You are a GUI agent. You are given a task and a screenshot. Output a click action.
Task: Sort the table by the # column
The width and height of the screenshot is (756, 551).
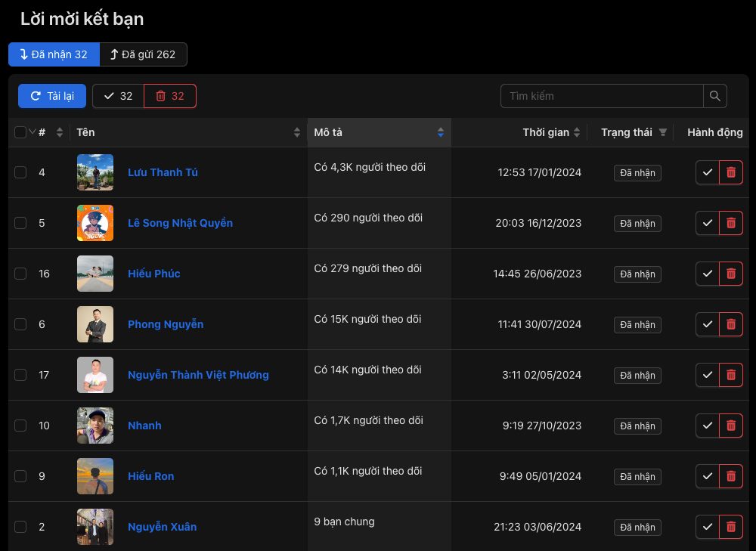[x=59, y=132]
